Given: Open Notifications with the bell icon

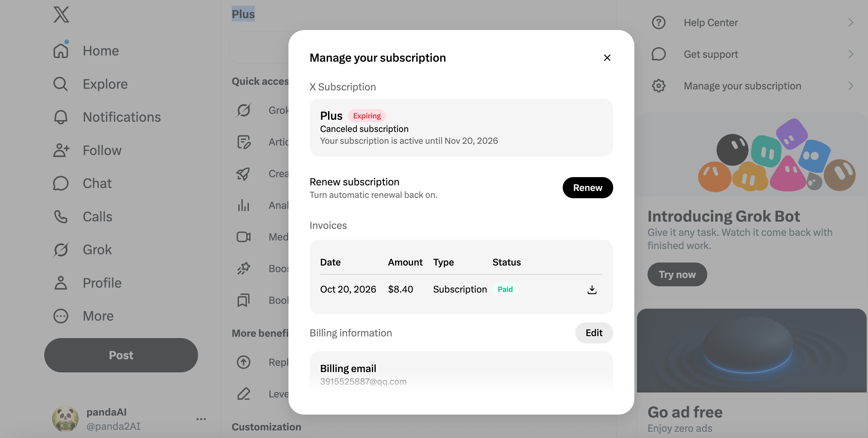Looking at the screenshot, I should pyautogui.click(x=61, y=117).
